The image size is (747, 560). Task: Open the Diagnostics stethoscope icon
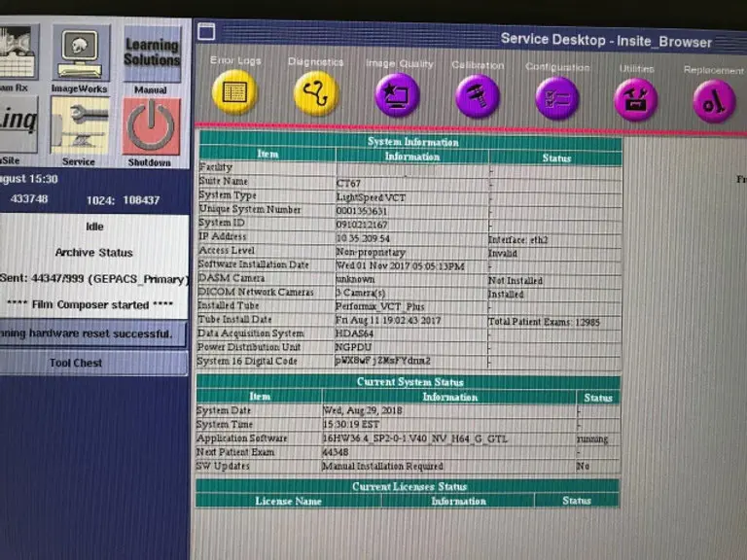pos(316,93)
